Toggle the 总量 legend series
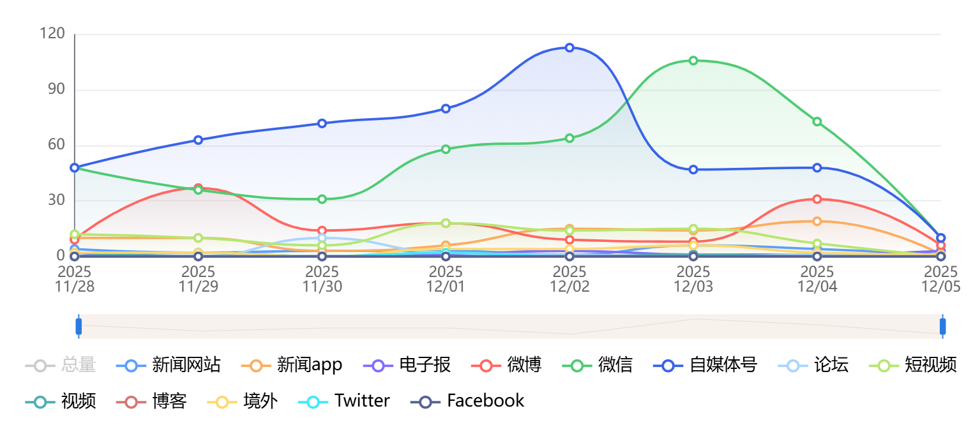This screenshot has height=434, width=980. coord(61,366)
